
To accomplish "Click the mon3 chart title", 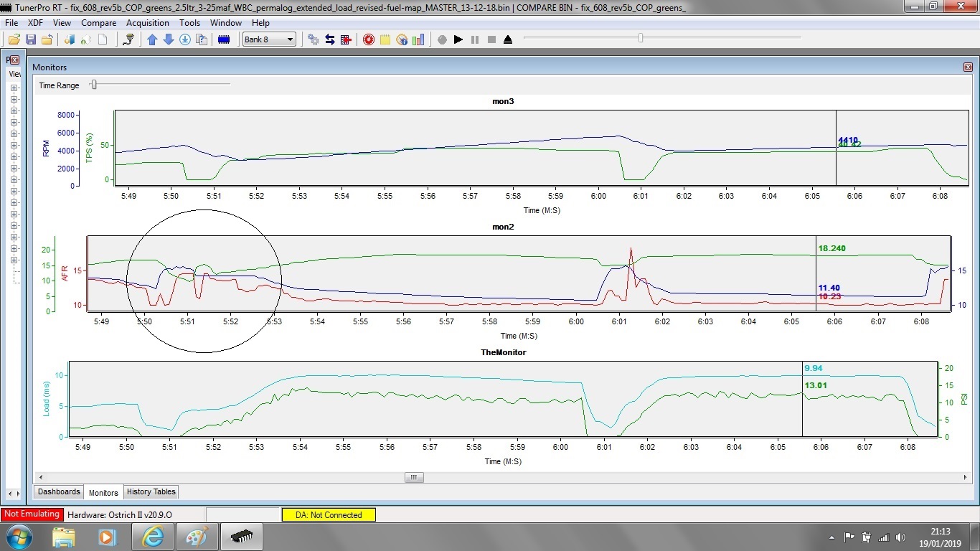I will [x=503, y=101].
